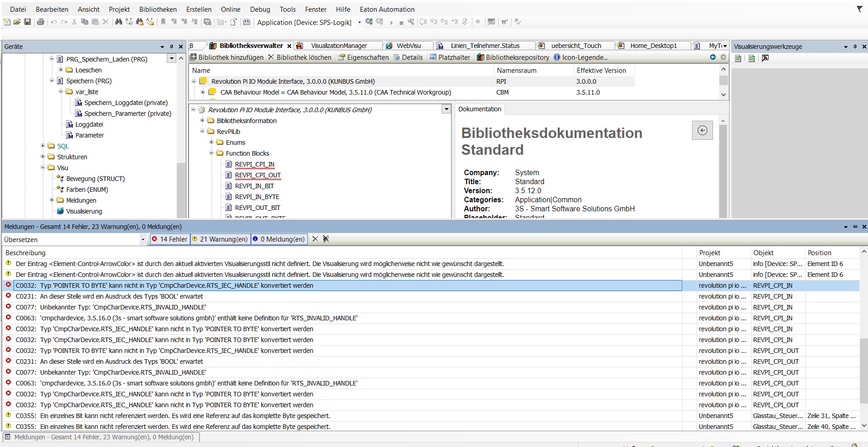Viewport: 868px width, 447px height.
Task: Click the hammer icon in Visualisierungswerkzeuge
Action: (x=765, y=58)
